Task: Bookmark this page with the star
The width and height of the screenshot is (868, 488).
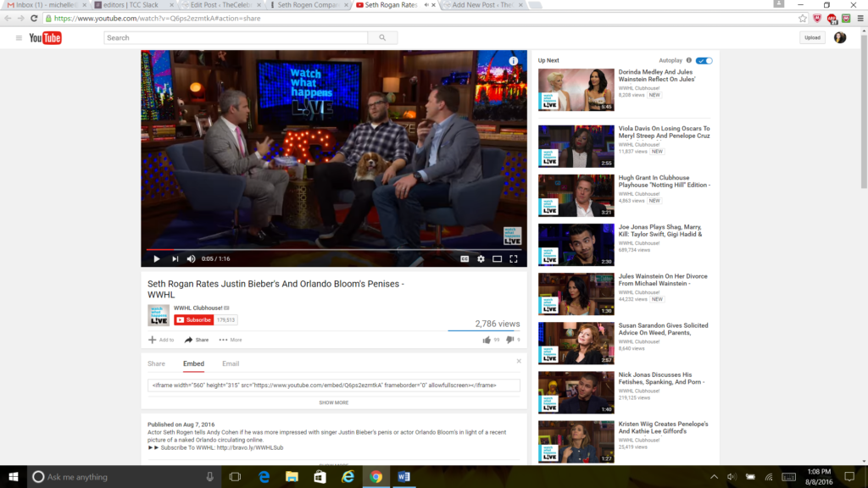Action: click(x=803, y=19)
